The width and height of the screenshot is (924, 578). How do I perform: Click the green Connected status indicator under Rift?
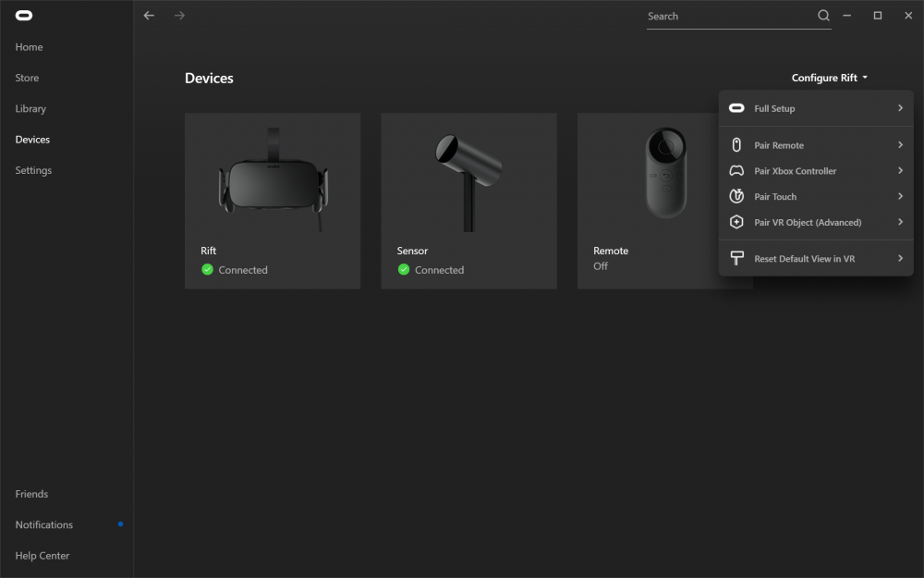pos(208,270)
